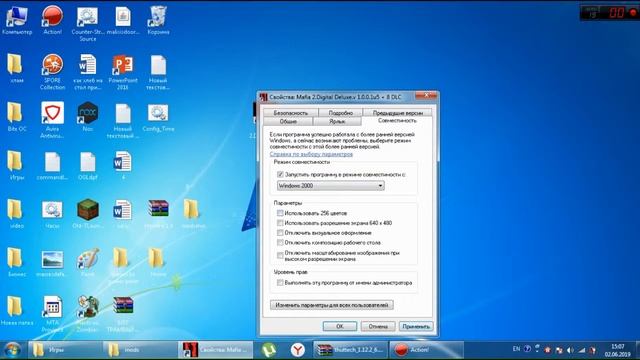Viewport: 640px width, 360px height.
Task: Switch to the Общие tab
Action: click(288, 122)
